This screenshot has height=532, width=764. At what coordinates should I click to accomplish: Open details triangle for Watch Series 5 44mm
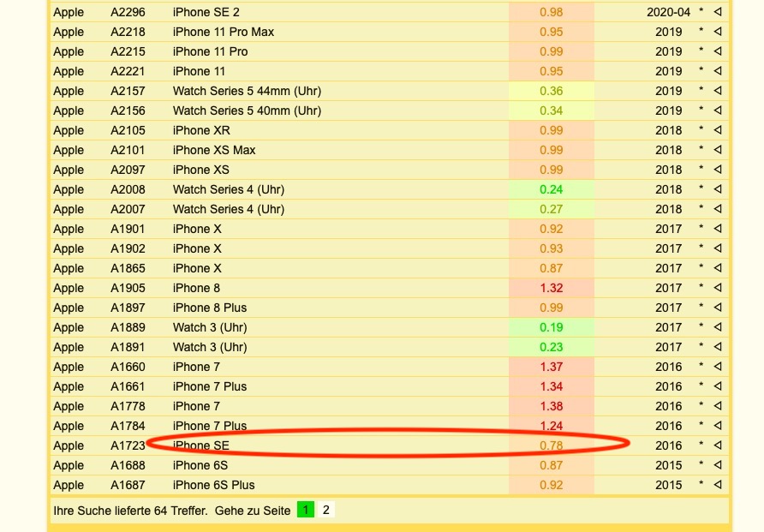[x=718, y=91]
